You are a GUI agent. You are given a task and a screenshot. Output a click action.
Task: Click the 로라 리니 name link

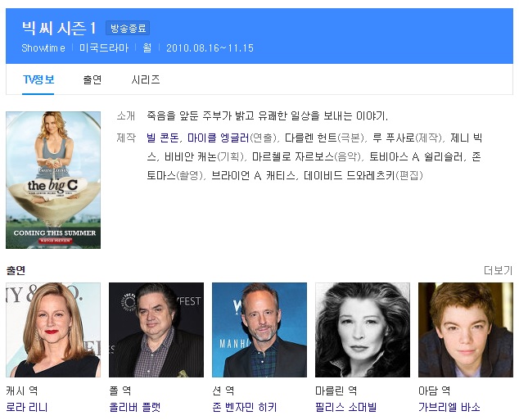pos(27,407)
